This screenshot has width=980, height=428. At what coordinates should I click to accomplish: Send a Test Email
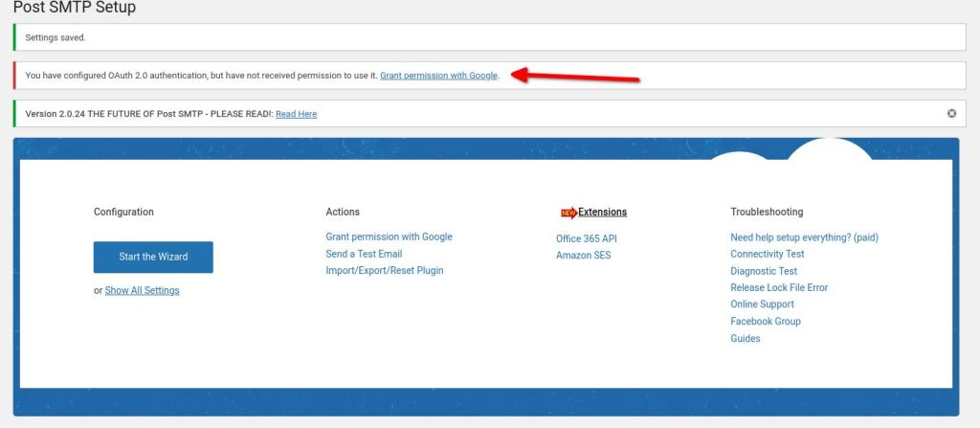tap(364, 254)
